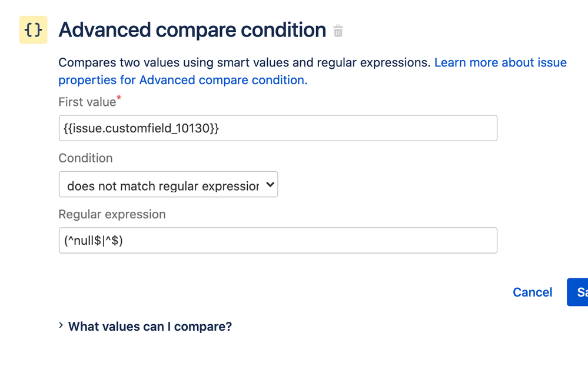This screenshot has width=588, height=386.
Task: Focus the Regular expression input field
Action: coord(278,240)
